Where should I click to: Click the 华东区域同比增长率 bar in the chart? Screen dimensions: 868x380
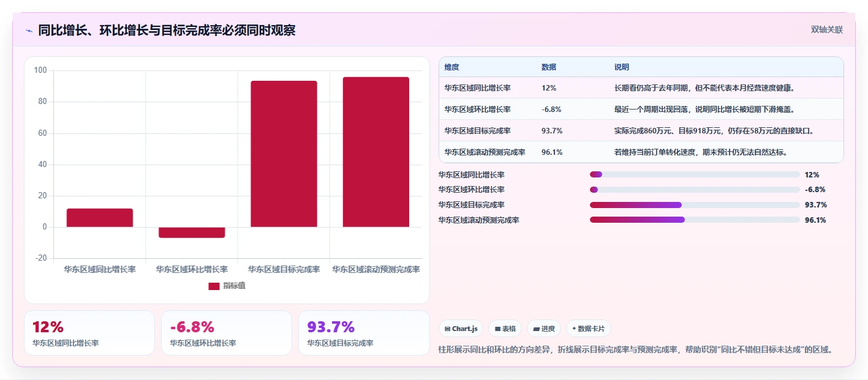(100, 218)
